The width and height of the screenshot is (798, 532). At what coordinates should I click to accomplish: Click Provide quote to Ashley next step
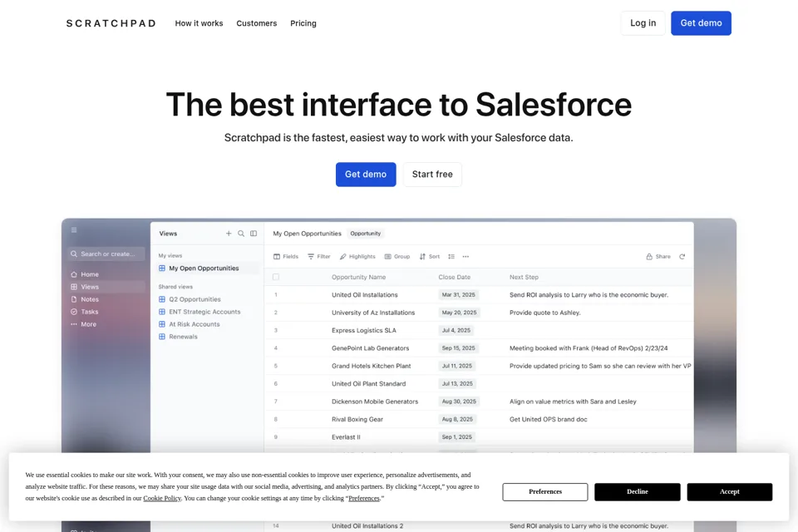point(544,313)
